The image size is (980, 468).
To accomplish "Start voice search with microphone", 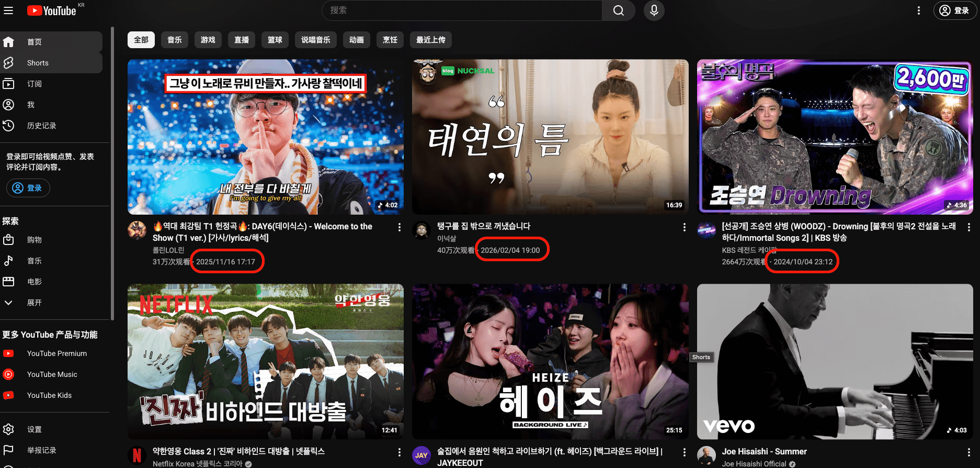I will tap(654, 10).
